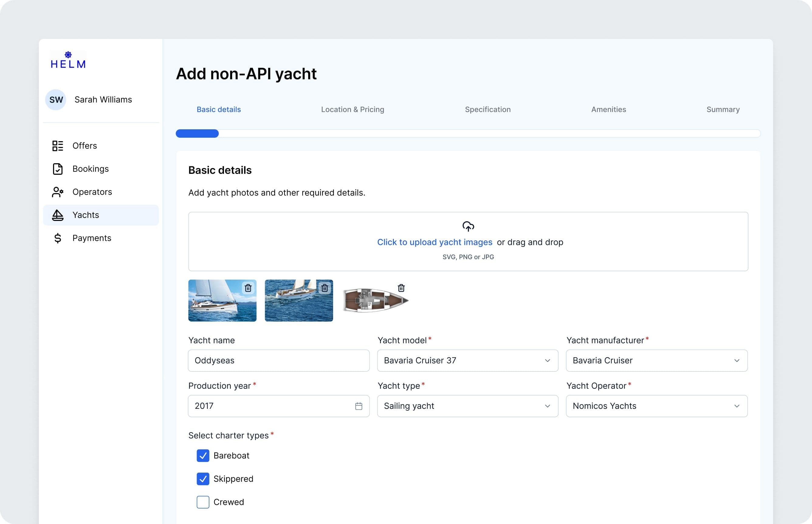Click the Bookings document icon
Image resolution: width=812 pixels, height=524 pixels.
click(57, 169)
